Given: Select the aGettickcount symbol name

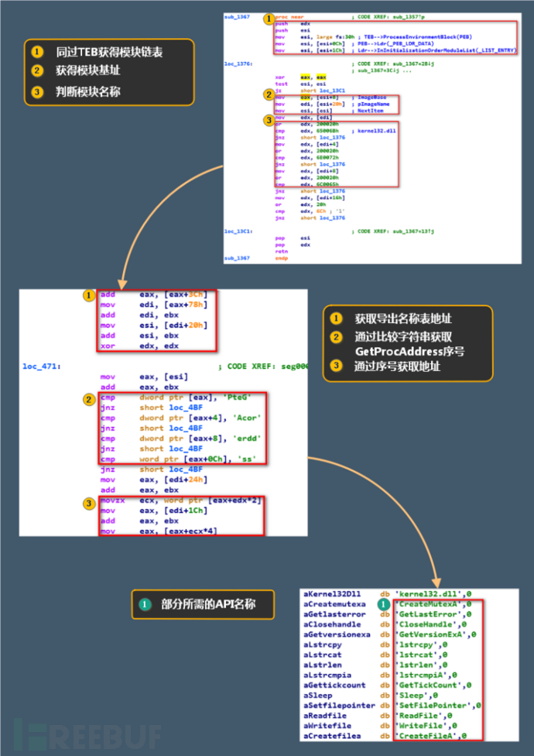Looking at the screenshot, I should coord(334,684).
